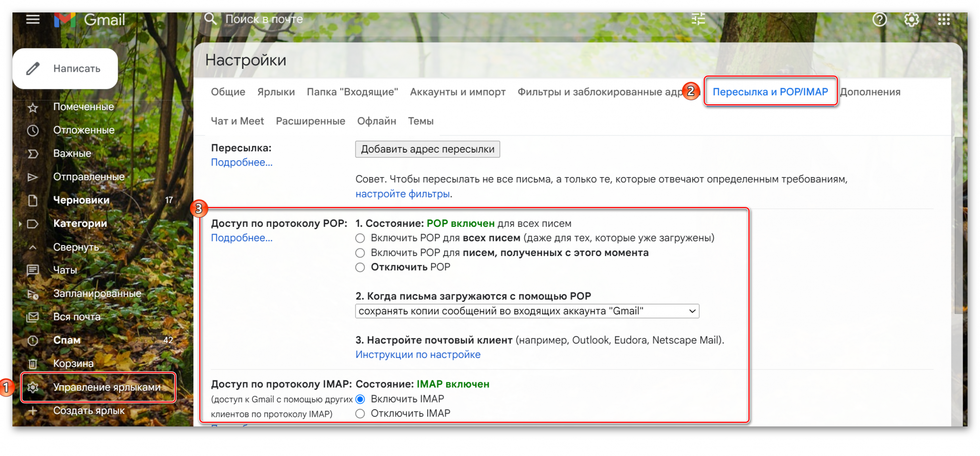Open the Темы tab
The height and width of the screenshot is (456, 980).
click(x=421, y=121)
